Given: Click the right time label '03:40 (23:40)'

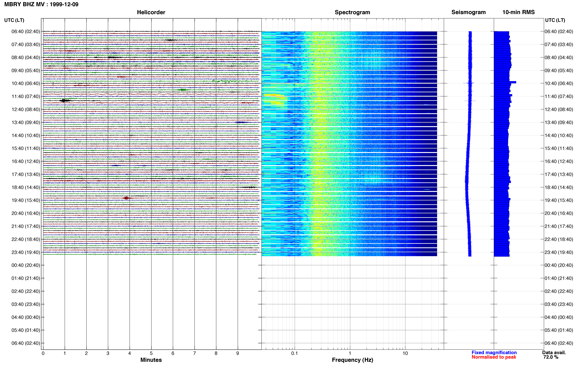Looking at the screenshot, I should click(x=559, y=304).
